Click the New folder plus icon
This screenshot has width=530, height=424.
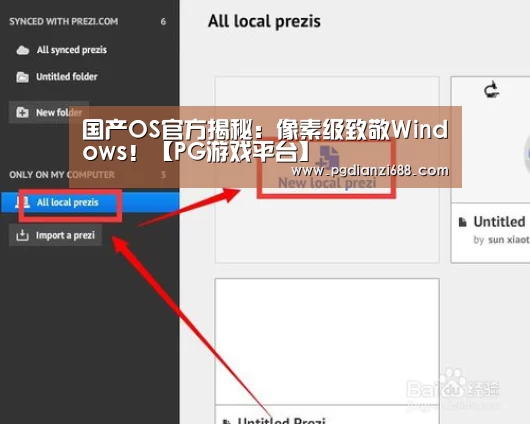(23, 112)
